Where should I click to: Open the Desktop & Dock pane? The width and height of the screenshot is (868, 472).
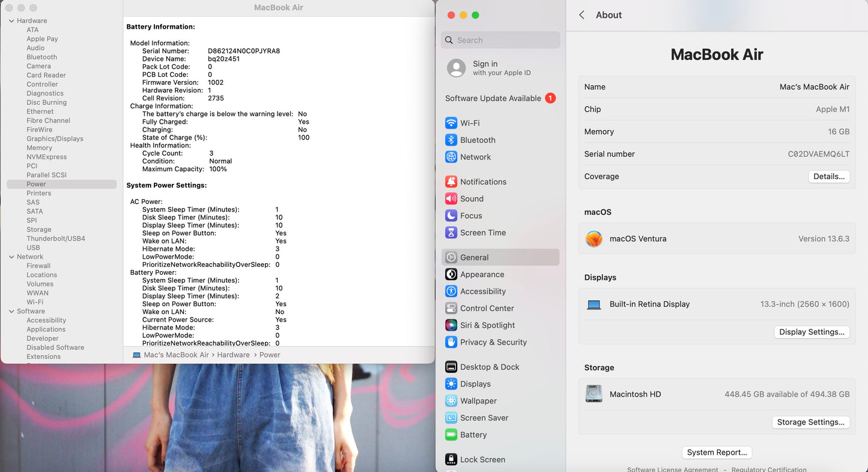(489, 367)
